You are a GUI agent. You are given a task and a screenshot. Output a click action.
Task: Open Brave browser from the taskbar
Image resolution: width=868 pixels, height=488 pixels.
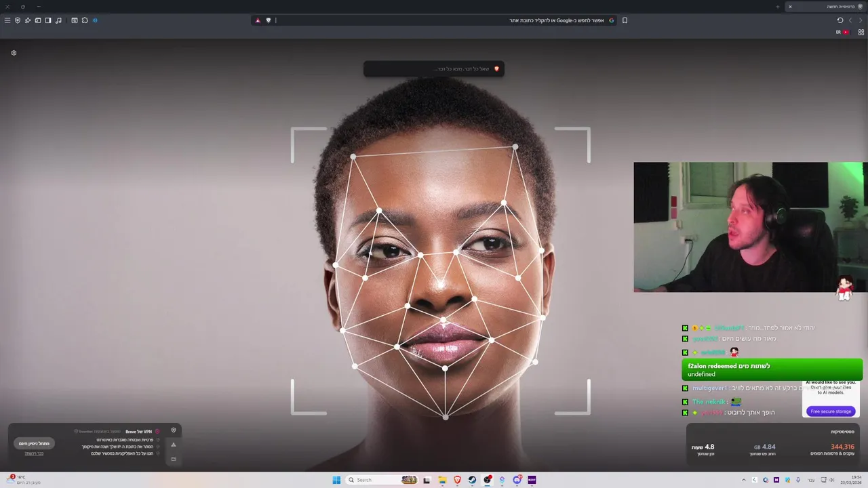[x=457, y=480]
